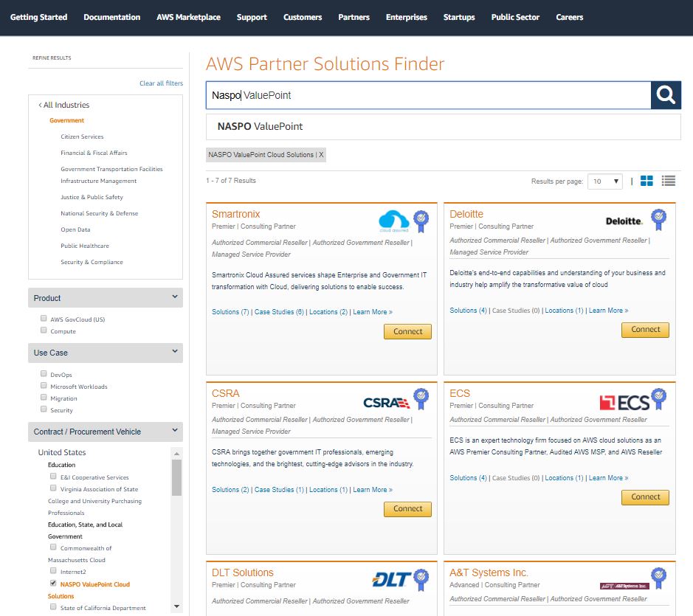Select NASPO ValuePoint autocomplete suggestion
The height and width of the screenshot is (616, 693).
pyautogui.click(x=444, y=127)
